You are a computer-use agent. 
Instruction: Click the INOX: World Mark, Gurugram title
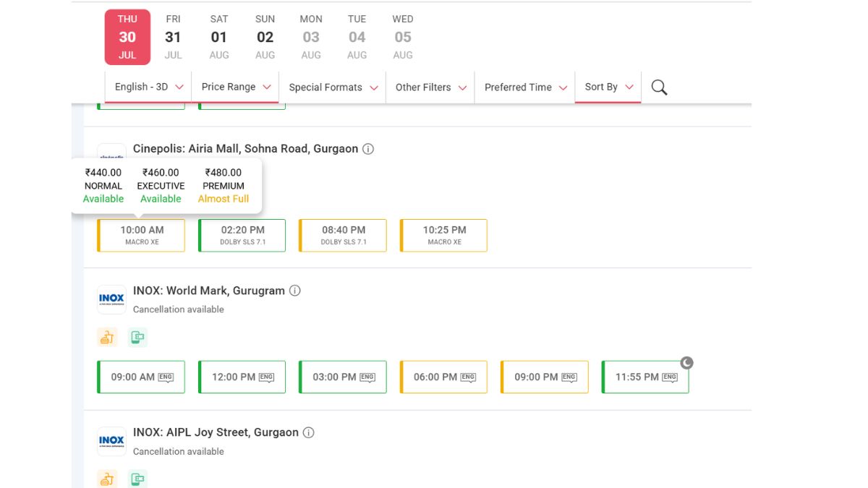209,291
